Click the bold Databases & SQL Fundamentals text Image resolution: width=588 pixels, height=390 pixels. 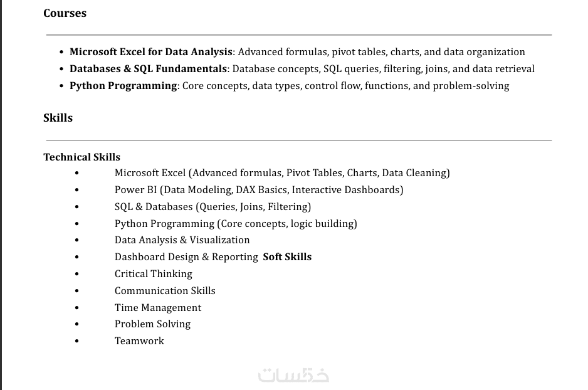(148, 69)
